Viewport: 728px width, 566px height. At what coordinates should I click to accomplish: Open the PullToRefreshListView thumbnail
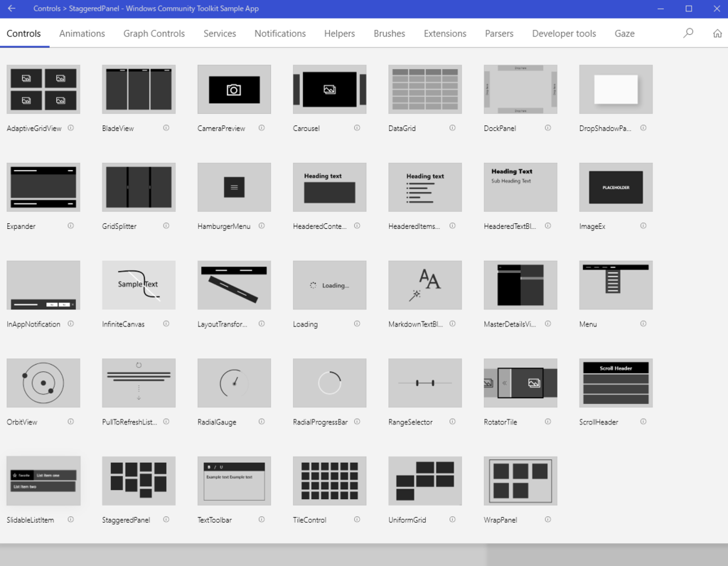139,383
